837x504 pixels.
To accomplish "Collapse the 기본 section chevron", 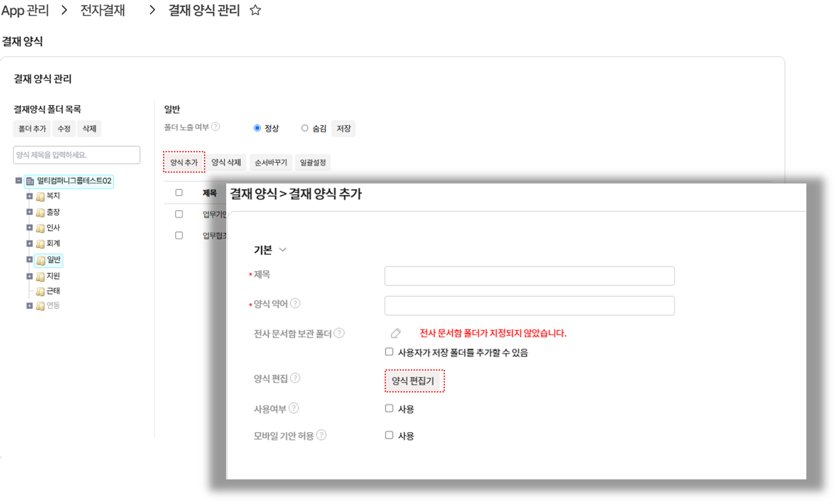I will [282, 250].
